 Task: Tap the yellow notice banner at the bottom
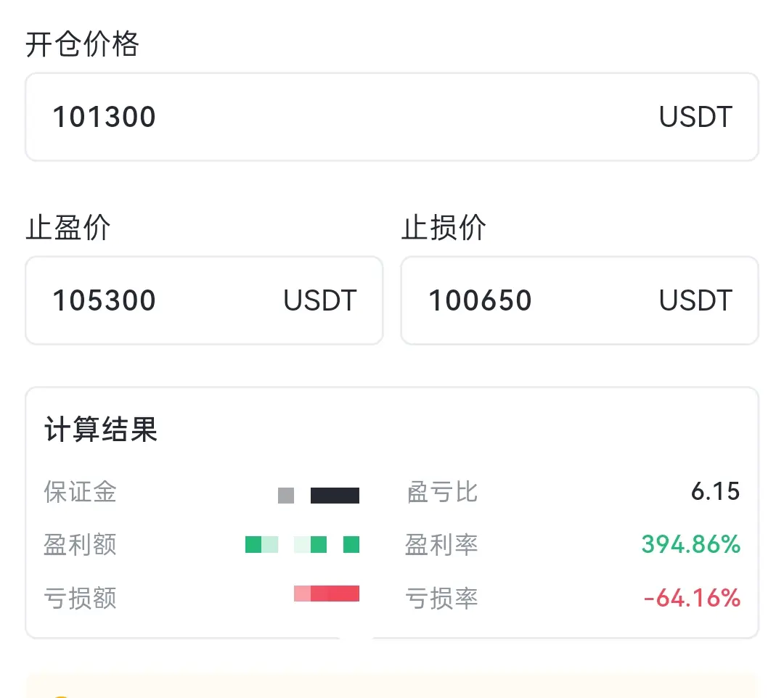tap(392, 686)
